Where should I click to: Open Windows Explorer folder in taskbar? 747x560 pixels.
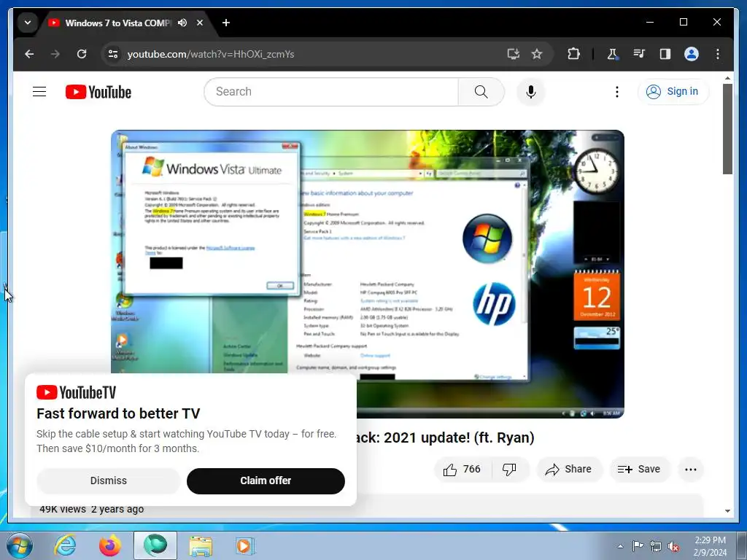click(x=201, y=545)
